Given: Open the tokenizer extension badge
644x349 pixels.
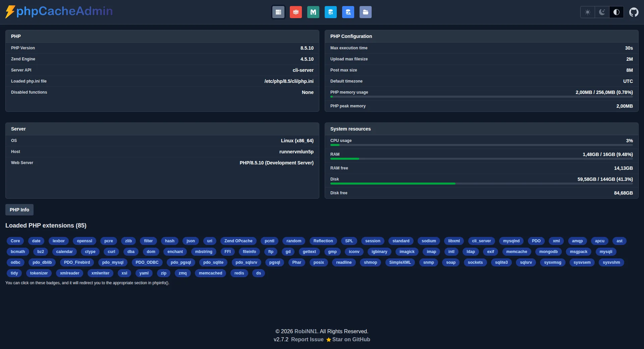Looking at the screenshot, I should (39, 273).
